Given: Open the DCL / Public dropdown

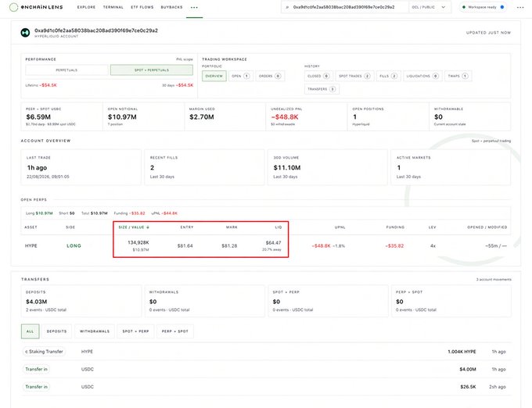Looking at the screenshot, I should click(430, 7).
